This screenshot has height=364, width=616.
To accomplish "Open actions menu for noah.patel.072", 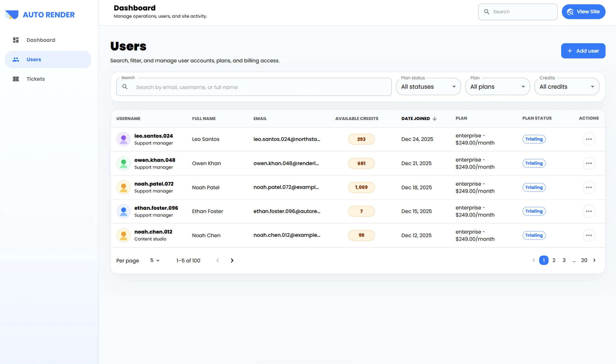I will [x=589, y=187].
